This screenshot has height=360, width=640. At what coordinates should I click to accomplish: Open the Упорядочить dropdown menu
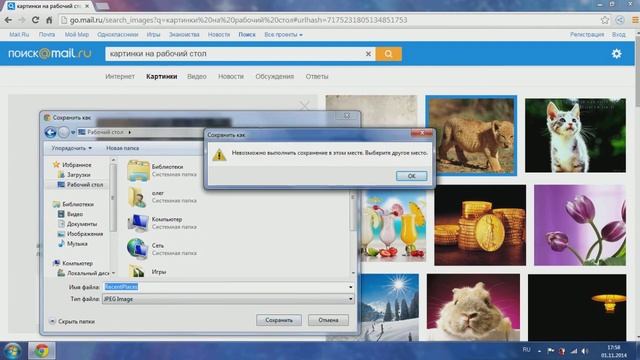coord(71,148)
